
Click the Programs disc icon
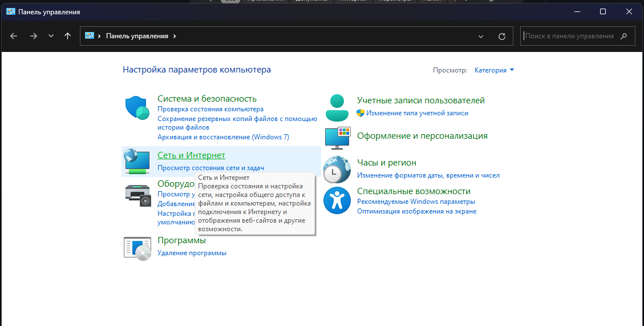click(137, 248)
